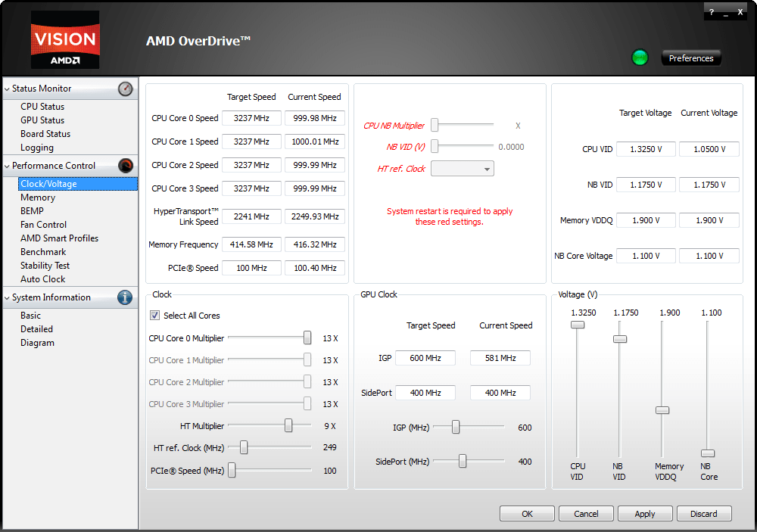Open AMD Smart Profiles
This screenshot has width=757, height=532.
59,238
